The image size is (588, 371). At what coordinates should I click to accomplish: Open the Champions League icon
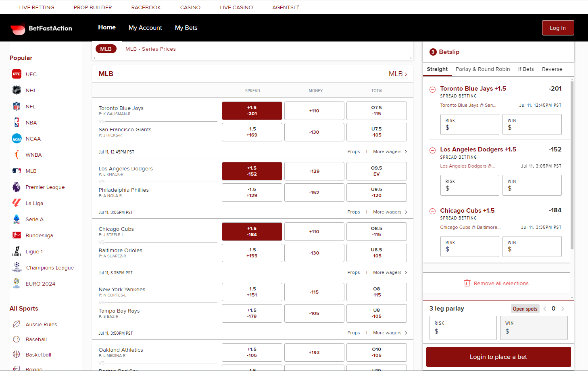coord(17,267)
